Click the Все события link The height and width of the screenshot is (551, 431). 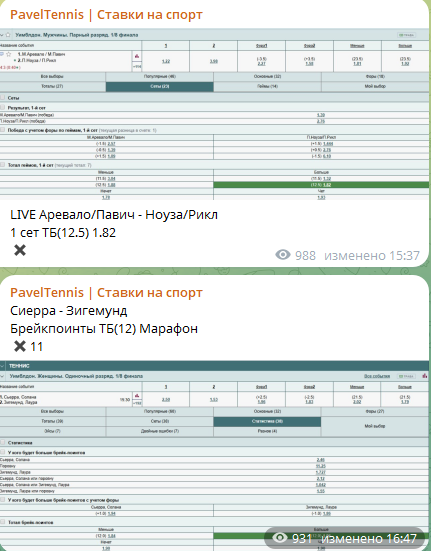click(x=377, y=376)
